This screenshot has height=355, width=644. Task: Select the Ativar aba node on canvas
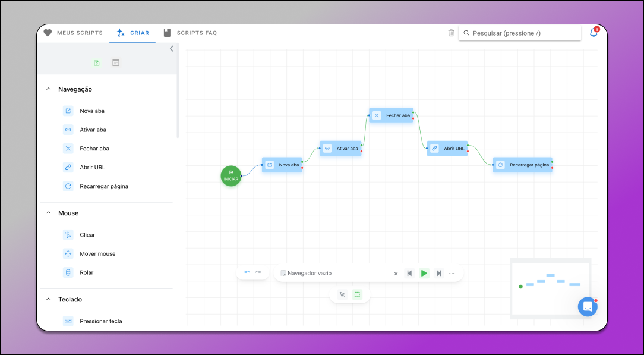coord(340,148)
